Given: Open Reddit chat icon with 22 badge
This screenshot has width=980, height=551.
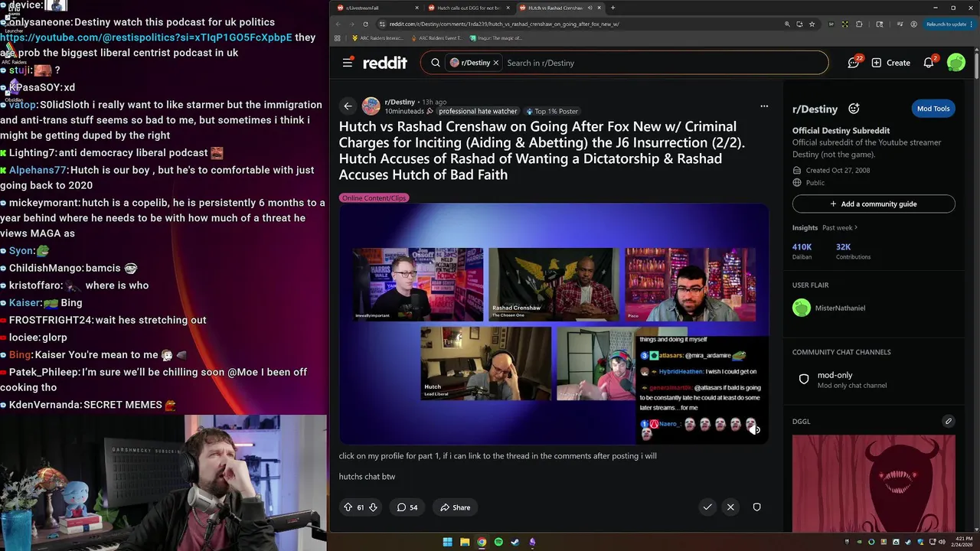Looking at the screenshot, I should point(854,63).
